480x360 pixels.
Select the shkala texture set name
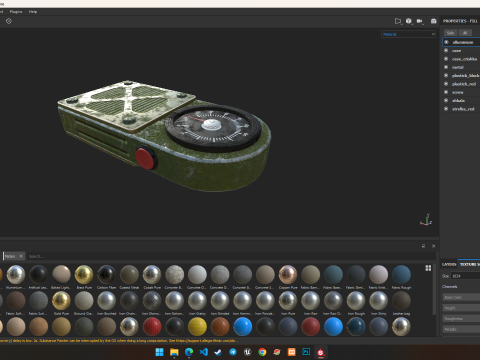[458, 101]
